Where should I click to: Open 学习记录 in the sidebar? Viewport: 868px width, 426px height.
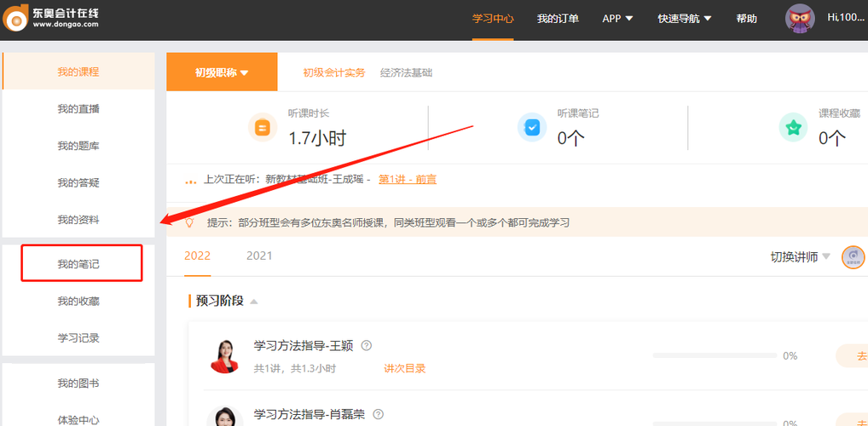78,337
